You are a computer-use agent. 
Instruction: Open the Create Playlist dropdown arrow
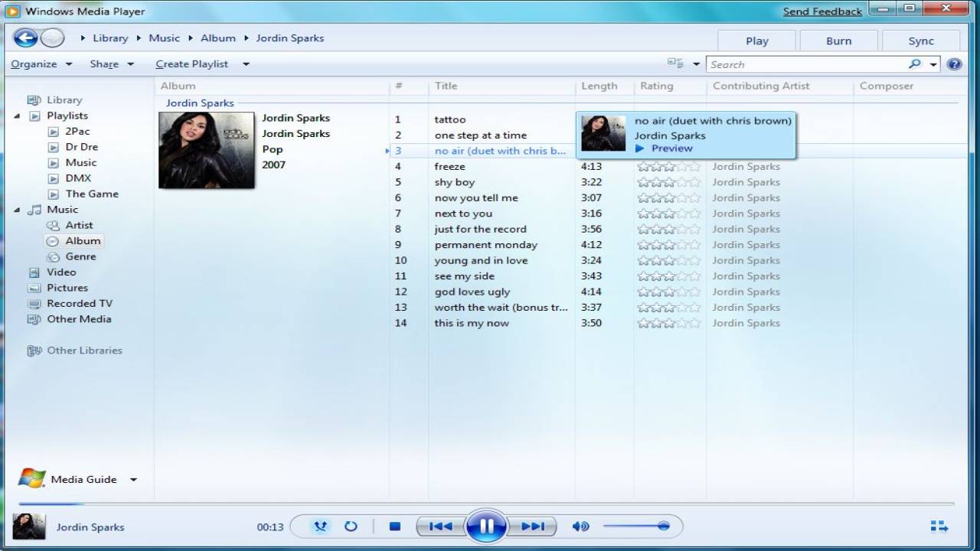(246, 64)
